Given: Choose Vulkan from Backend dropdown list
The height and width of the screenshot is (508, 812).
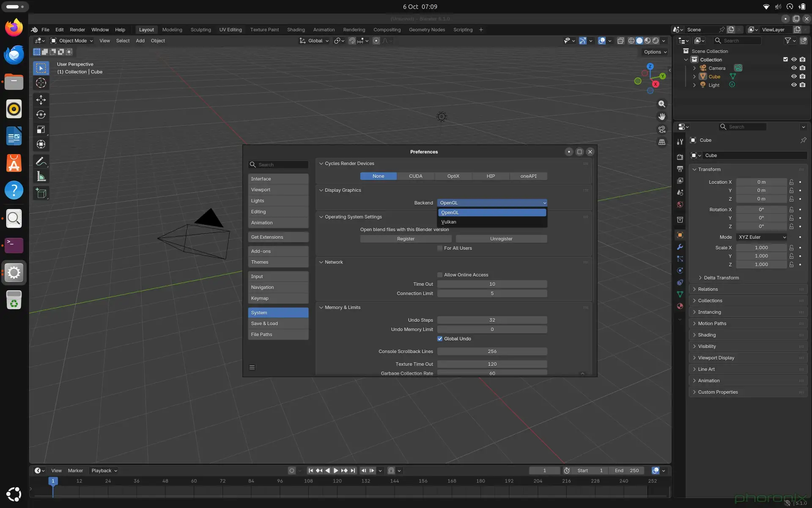Looking at the screenshot, I should (492, 222).
